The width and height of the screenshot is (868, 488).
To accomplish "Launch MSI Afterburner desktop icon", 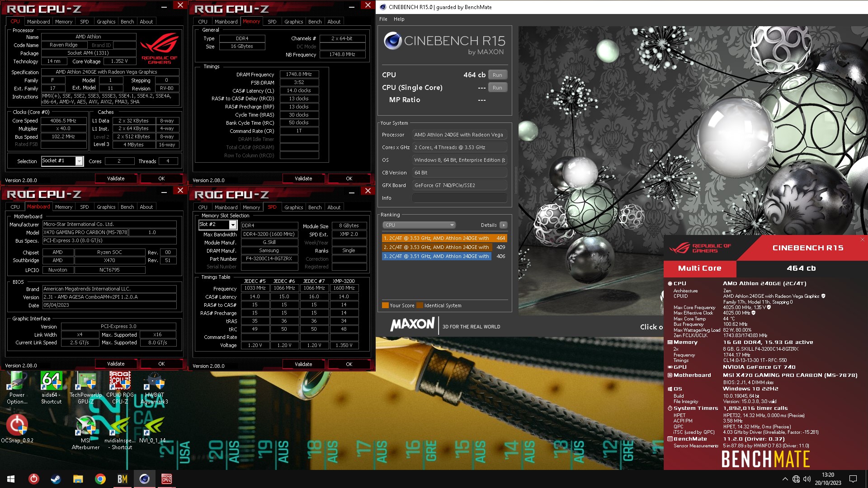I will coord(86,433).
